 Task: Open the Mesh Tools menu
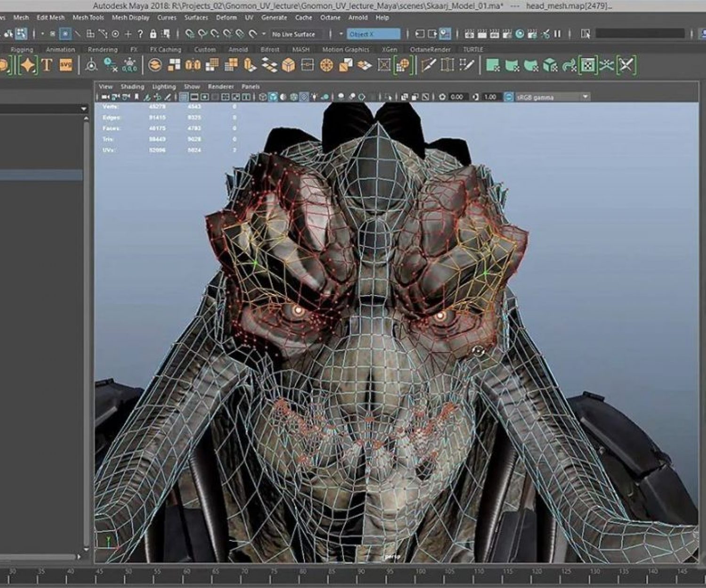(x=88, y=17)
